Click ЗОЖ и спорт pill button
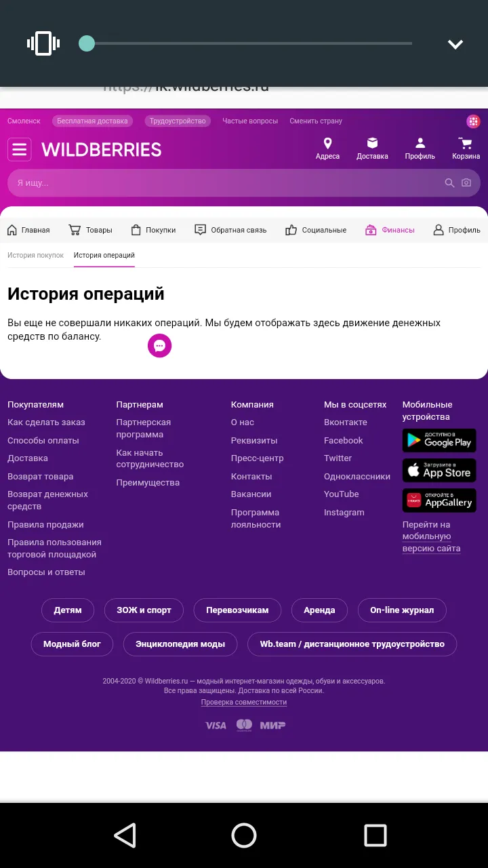488x868 pixels. coord(144,610)
